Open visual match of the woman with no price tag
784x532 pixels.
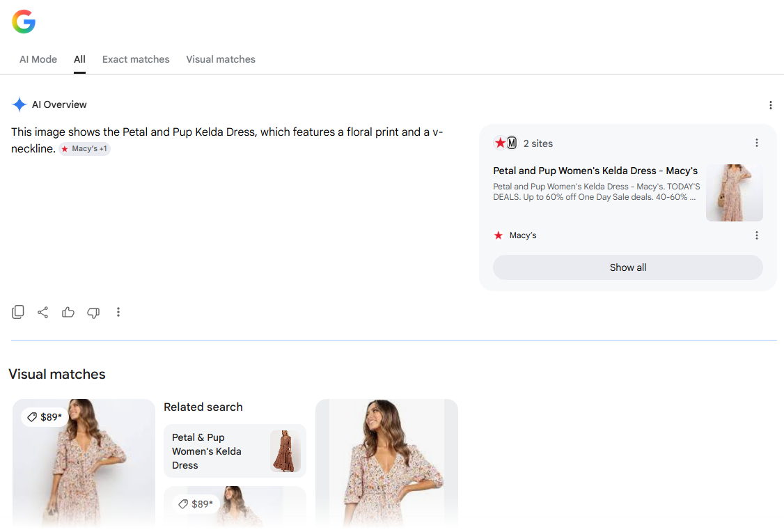pos(386,463)
